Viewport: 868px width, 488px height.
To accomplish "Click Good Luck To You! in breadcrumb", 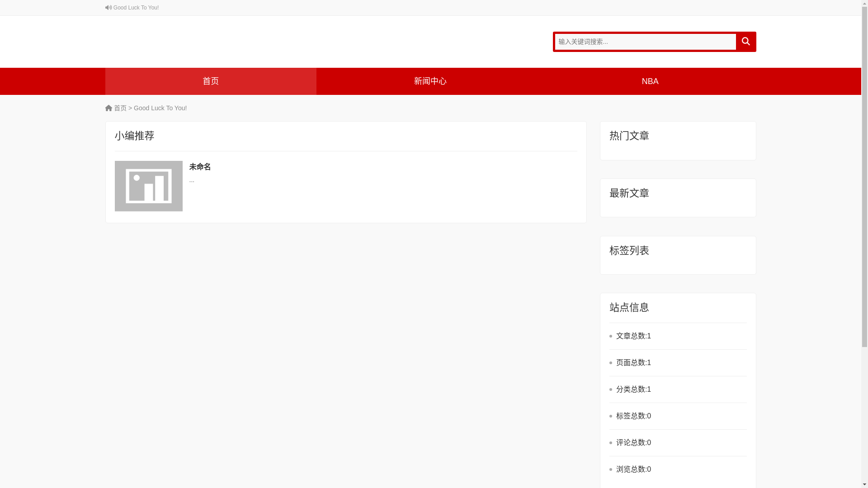I will click(160, 108).
